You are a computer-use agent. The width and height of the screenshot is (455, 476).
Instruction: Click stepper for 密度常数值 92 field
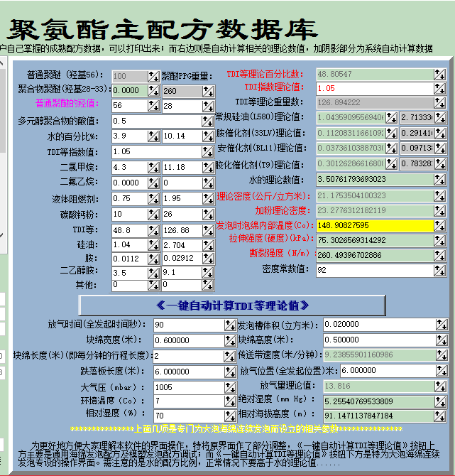pos(439,270)
